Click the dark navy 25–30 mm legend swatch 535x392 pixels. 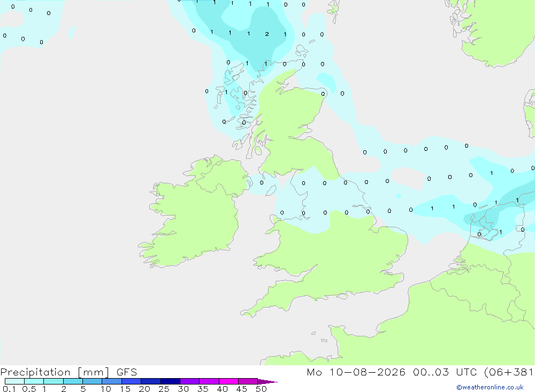(170, 381)
